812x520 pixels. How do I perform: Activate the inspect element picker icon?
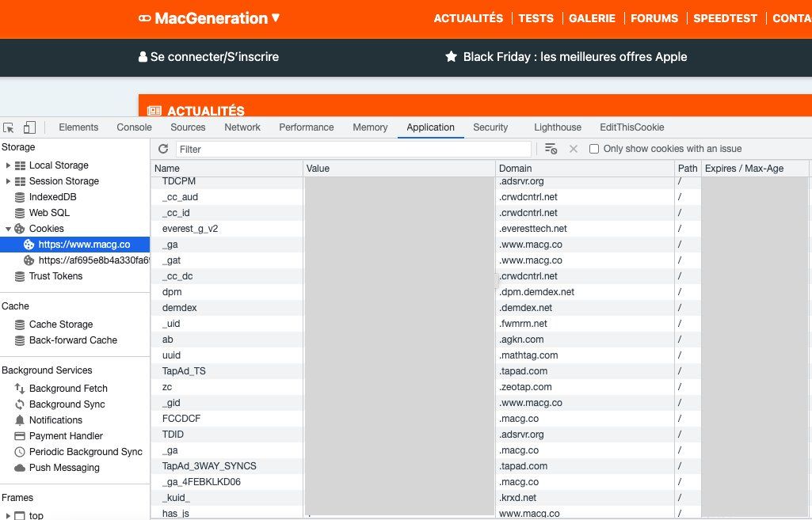8,127
